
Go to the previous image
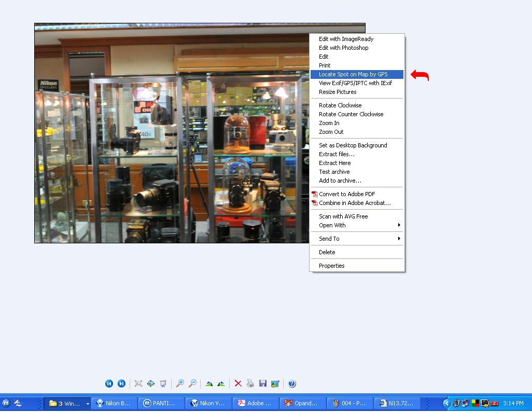pos(109,383)
